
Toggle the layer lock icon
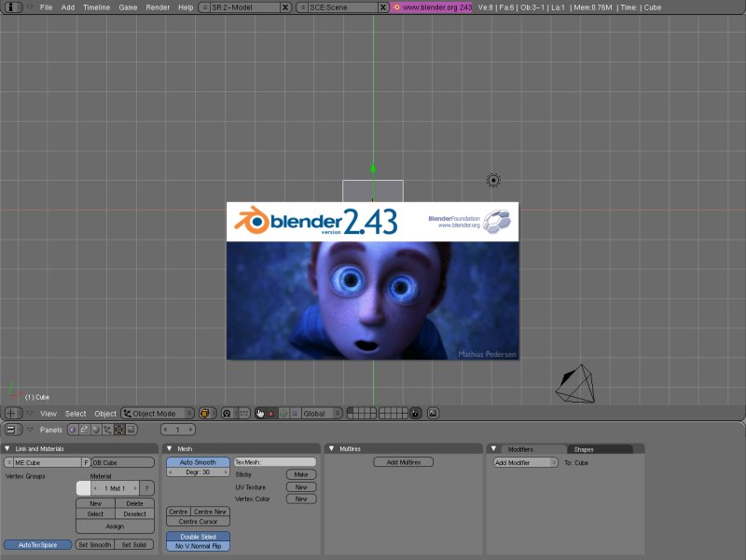click(416, 413)
